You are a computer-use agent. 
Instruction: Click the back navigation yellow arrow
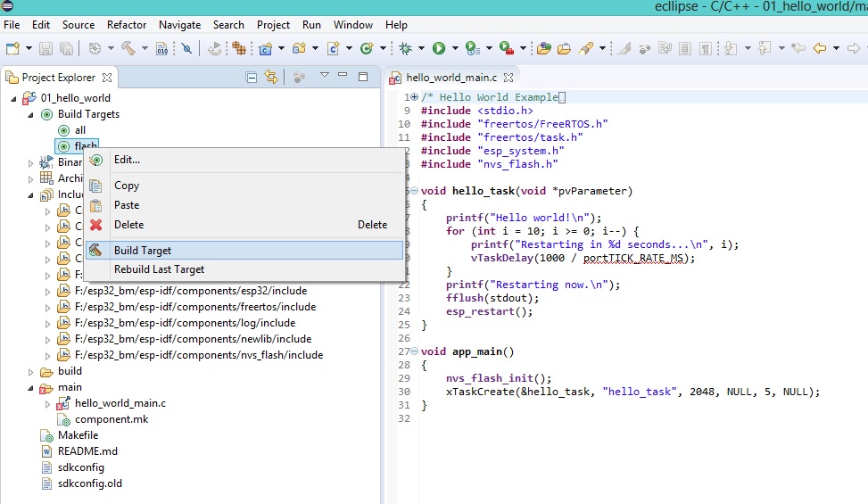(819, 48)
